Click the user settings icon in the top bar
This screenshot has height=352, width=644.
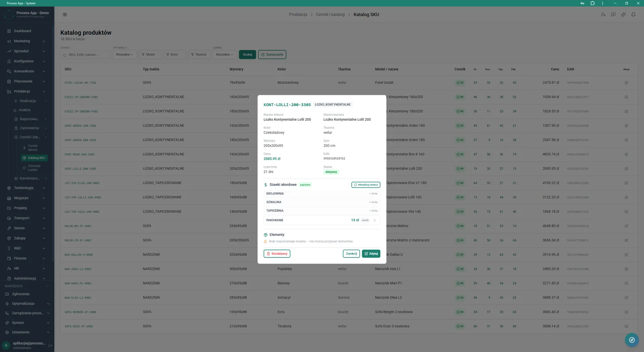coord(603,14)
